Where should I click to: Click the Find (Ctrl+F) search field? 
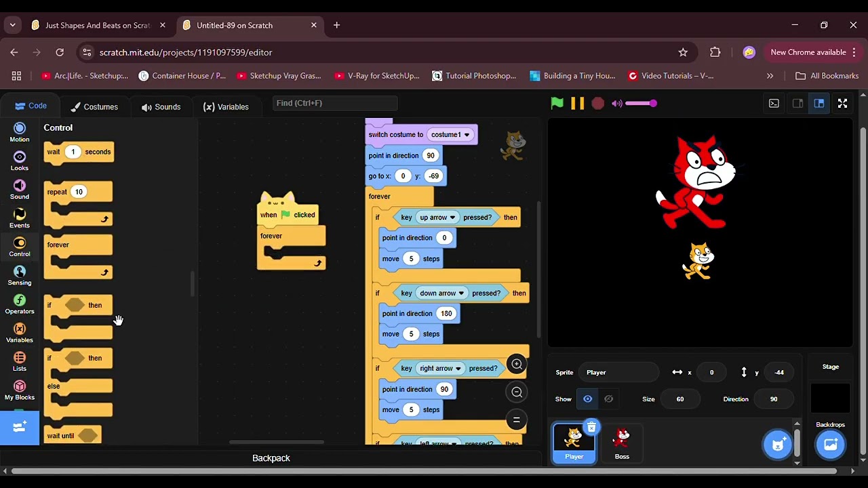pyautogui.click(x=334, y=103)
